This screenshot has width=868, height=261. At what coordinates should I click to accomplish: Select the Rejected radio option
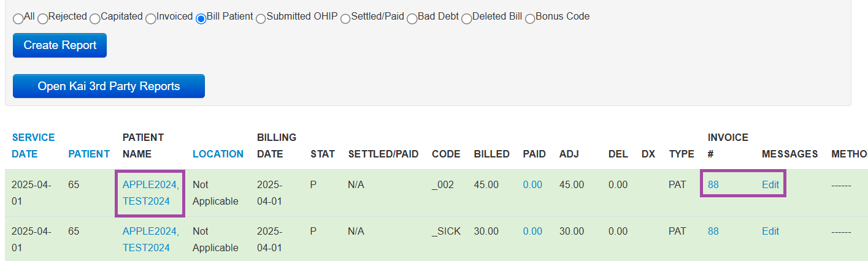[43, 19]
